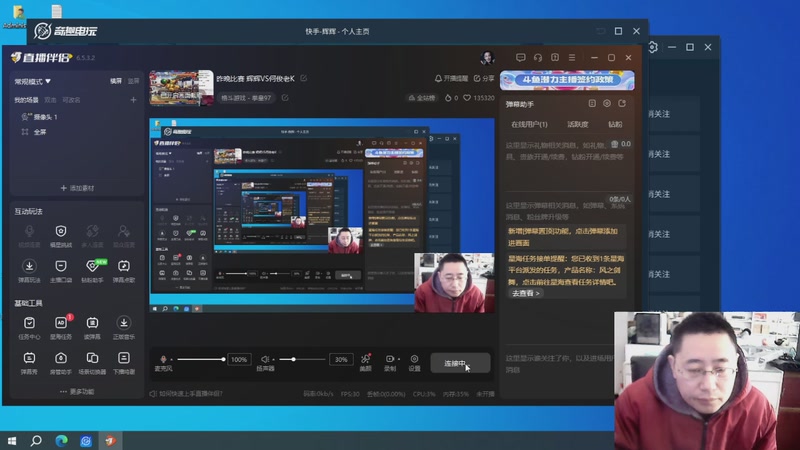Viewport: 800px width, 450px height.
Task: Expand the record options arrow
Action: (398, 359)
